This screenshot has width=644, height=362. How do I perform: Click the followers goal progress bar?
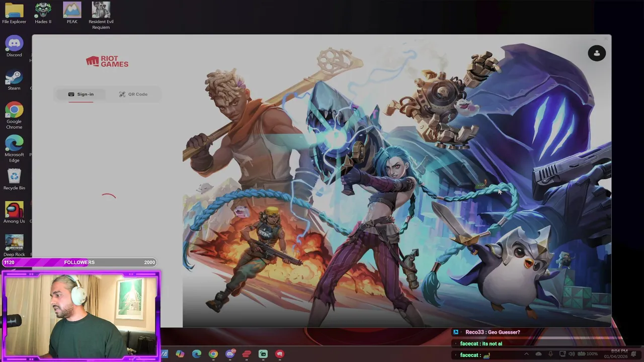pos(79,262)
